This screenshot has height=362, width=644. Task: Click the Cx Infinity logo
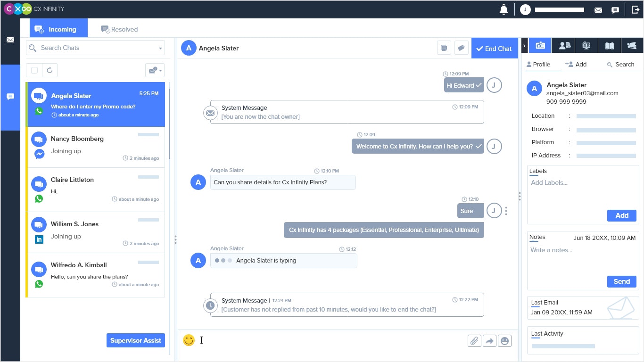33,9
